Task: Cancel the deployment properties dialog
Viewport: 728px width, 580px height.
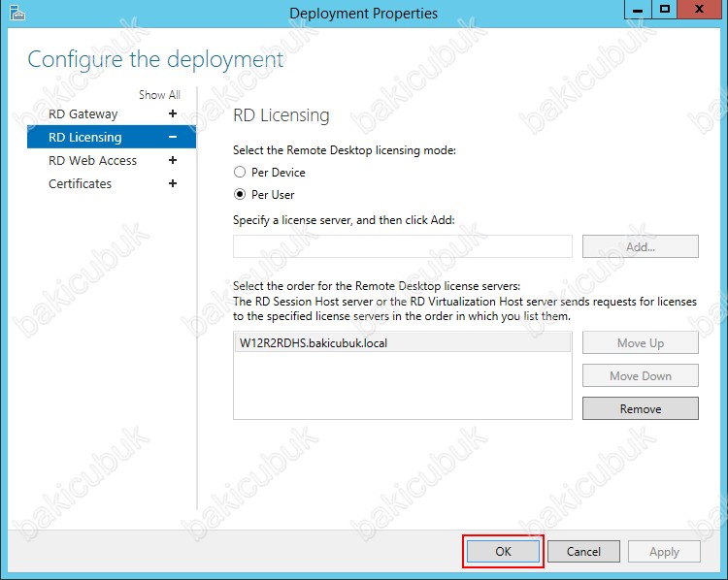Action: [583, 551]
